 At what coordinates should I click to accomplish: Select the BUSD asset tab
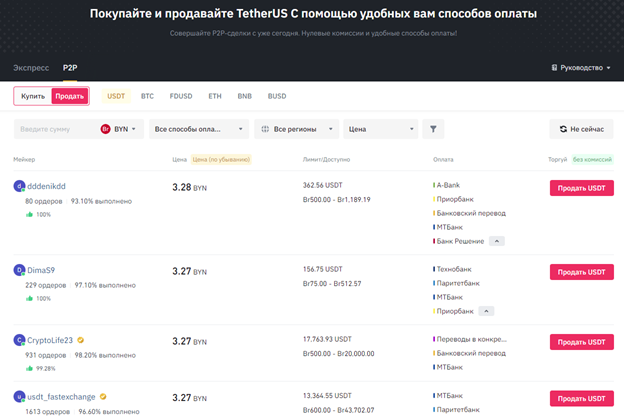tap(277, 96)
